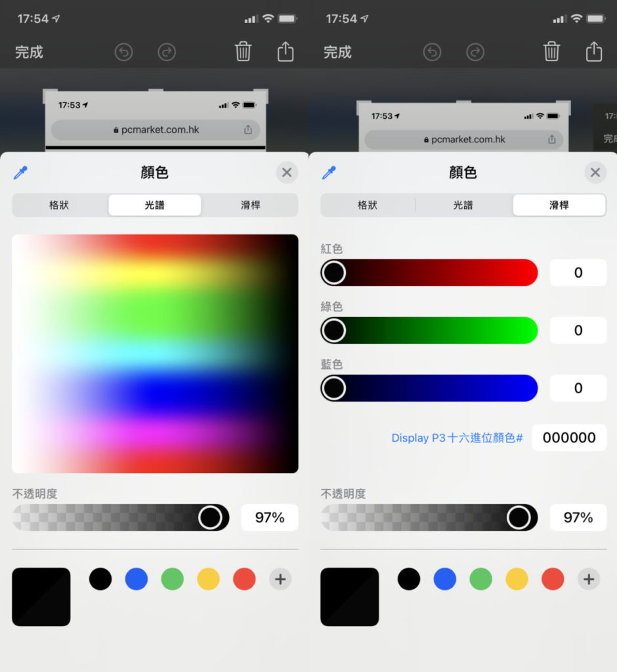Click the 紅色 slider knob
The width and height of the screenshot is (617, 672).
pyautogui.click(x=334, y=272)
